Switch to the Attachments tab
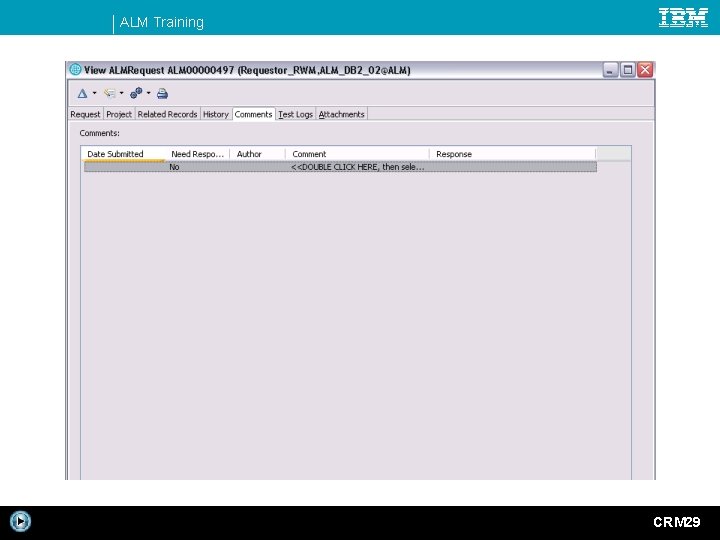The height and width of the screenshot is (540, 720). tap(342, 114)
